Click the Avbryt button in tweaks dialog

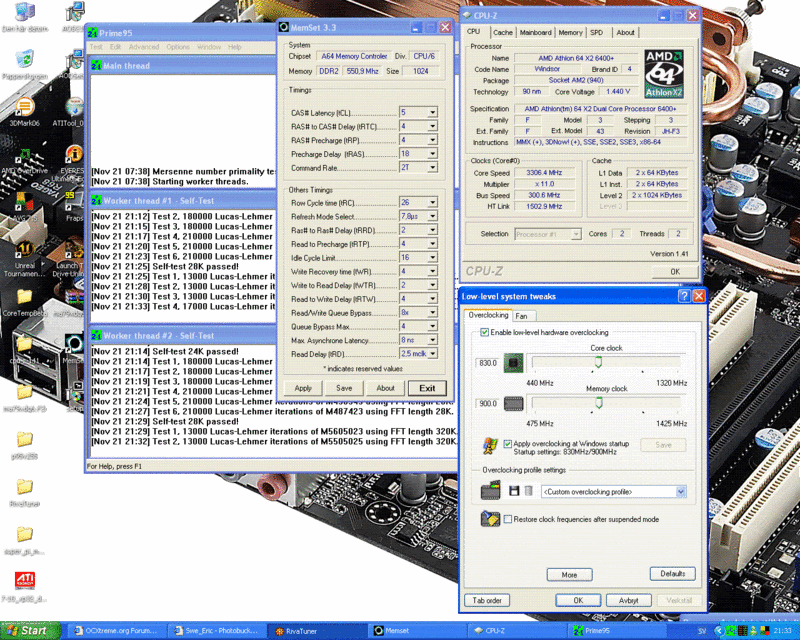pos(629,600)
